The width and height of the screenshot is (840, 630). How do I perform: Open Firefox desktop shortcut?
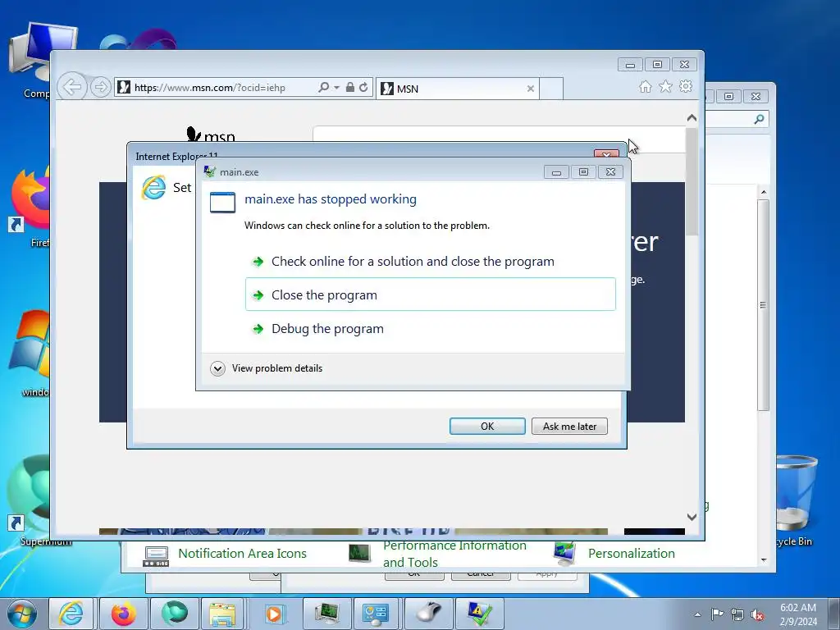[30, 208]
